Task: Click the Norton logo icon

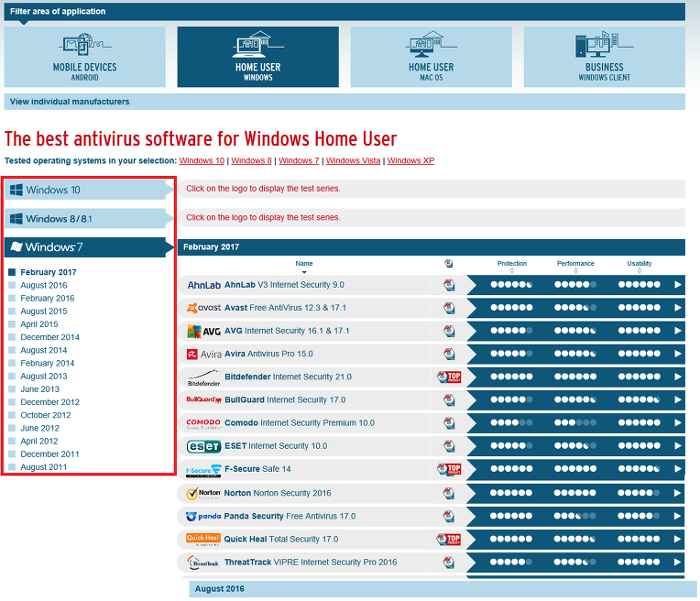Action: [203, 493]
